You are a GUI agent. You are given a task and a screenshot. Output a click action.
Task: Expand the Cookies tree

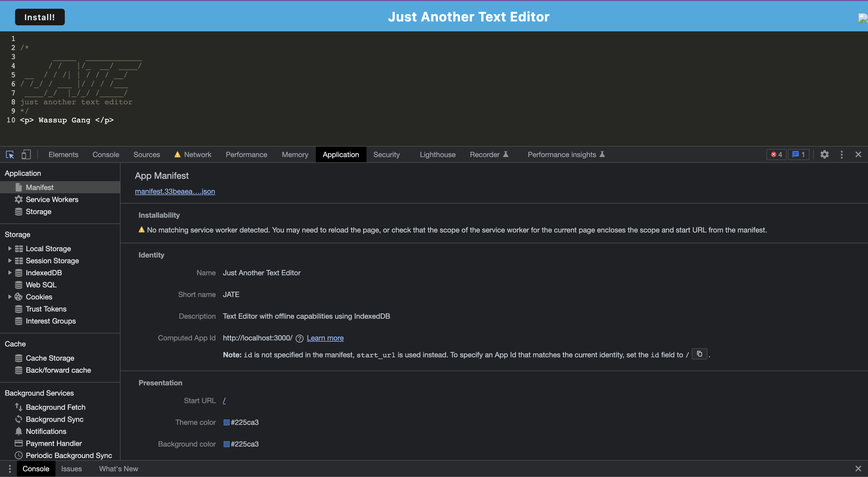tap(10, 297)
